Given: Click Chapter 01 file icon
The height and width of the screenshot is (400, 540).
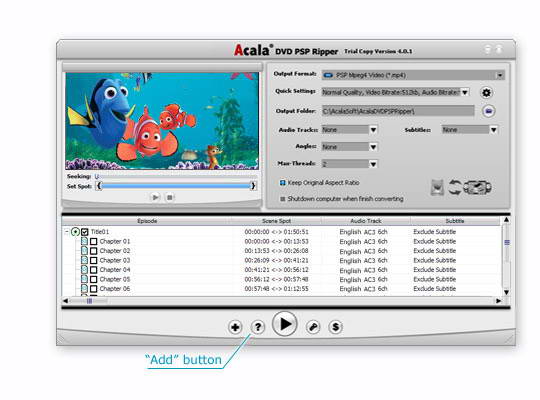Looking at the screenshot, I should [84, 241].
